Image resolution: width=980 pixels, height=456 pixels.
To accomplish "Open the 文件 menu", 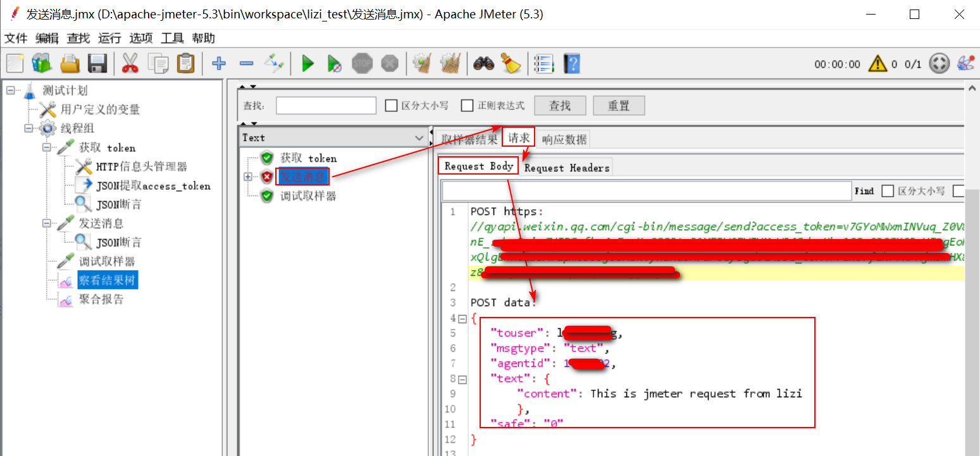I will coord(16,38).
